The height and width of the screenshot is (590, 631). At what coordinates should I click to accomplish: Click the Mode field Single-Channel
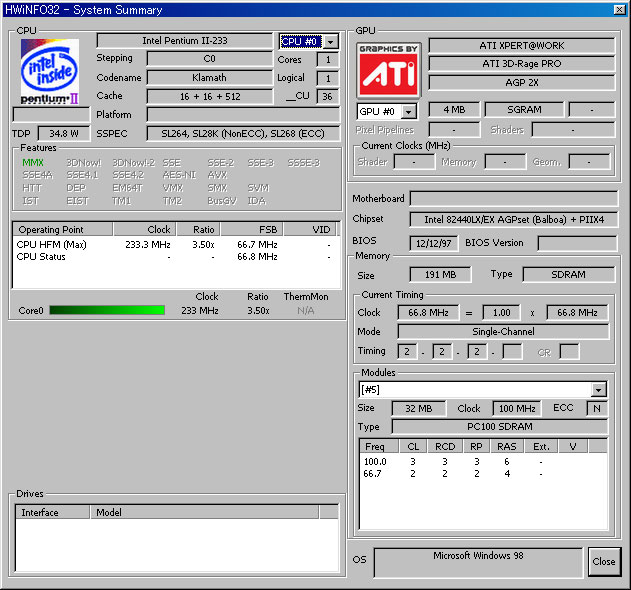click(503, 332)
